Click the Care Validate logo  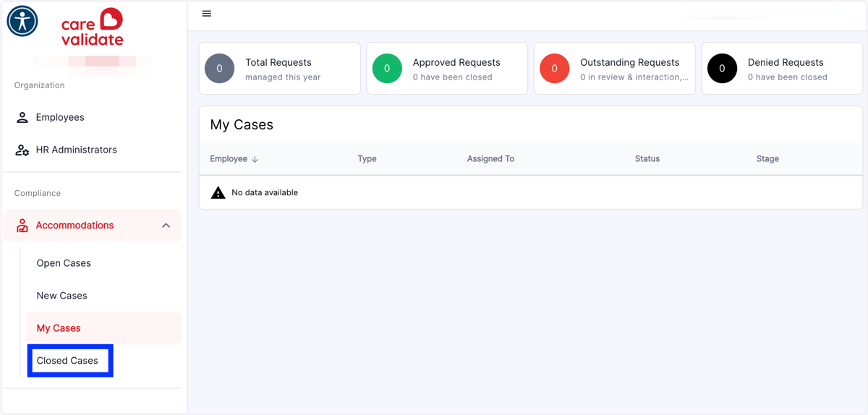(93, 27)
